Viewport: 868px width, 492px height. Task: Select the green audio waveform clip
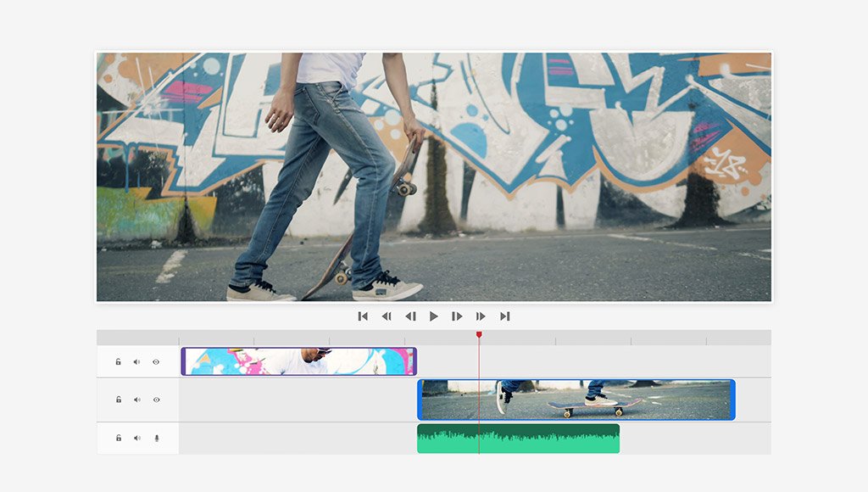[x=517, y=437]
